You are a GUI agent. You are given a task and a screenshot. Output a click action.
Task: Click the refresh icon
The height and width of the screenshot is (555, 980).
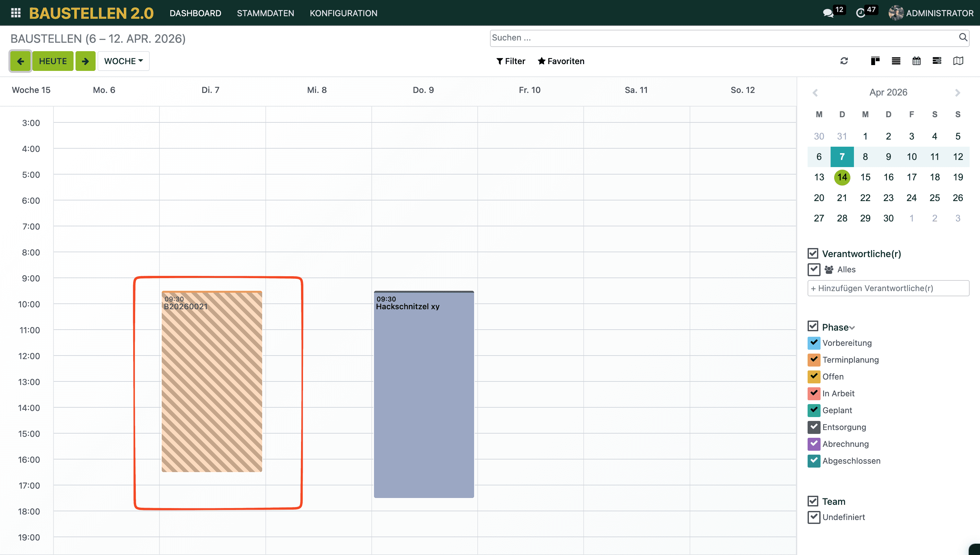click(844, 61)
